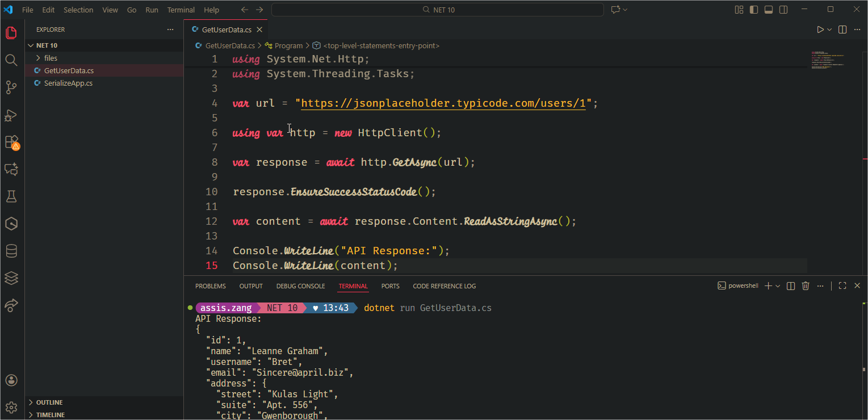
Task: Toggle the primary sidebar visibility
Action: pyautogui.click(x=753, y=10)
